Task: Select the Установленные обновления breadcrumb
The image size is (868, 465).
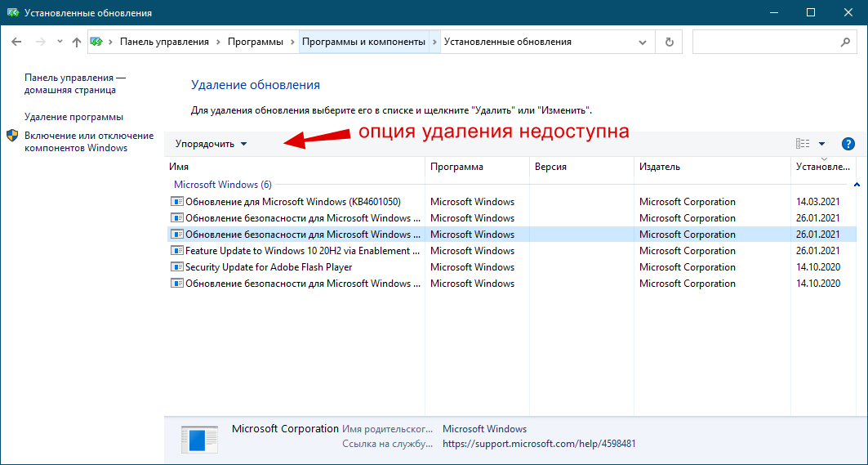Action: [x=508, y=42]
